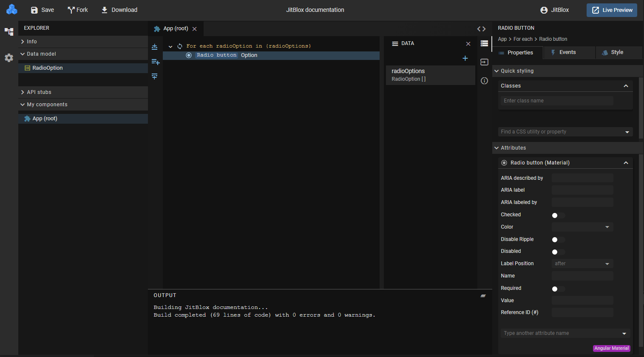Close the DATA panel
The image size is (644, 357).
[x=468, y=44]
